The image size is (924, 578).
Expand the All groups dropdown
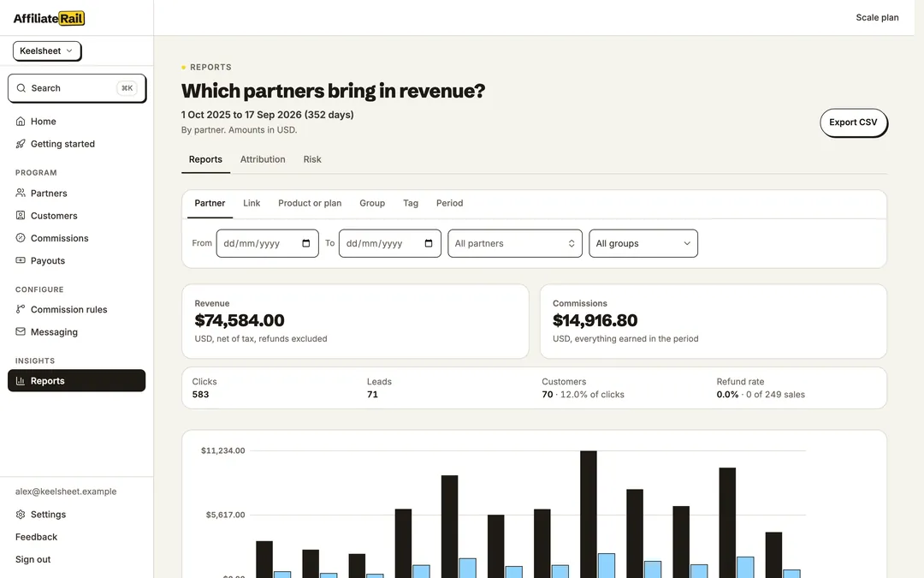pyautogui.click(x=643, y=243)
